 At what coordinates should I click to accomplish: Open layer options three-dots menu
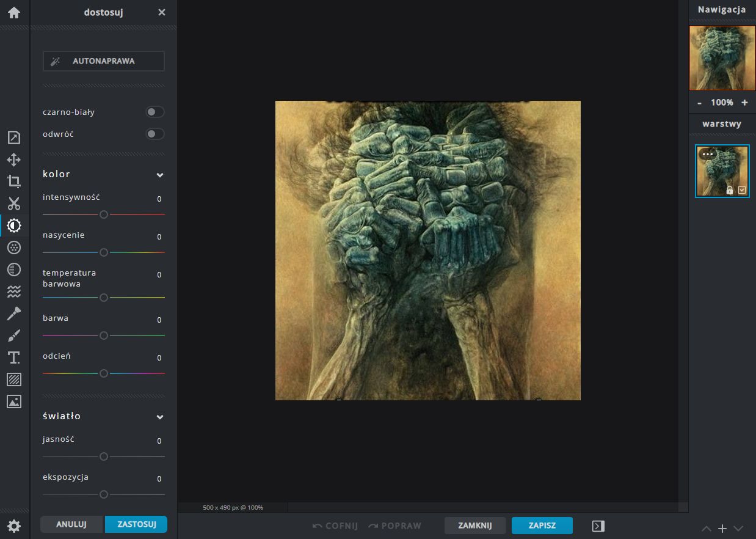708,155
